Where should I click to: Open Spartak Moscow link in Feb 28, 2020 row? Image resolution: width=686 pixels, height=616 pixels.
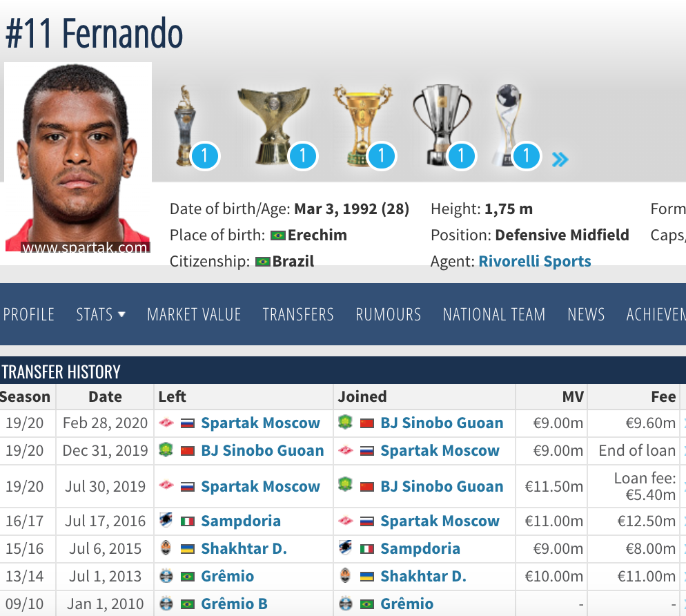click(x=260, y=423)
